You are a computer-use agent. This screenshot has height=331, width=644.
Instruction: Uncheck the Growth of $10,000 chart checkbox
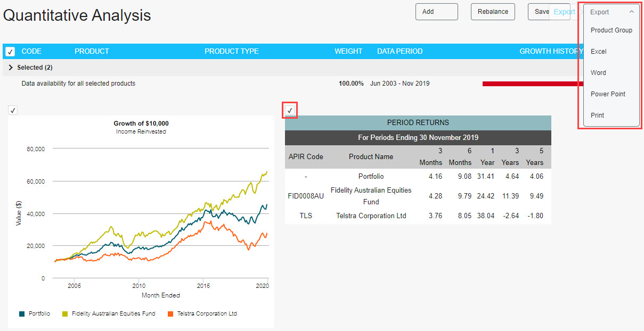(13, 110)
